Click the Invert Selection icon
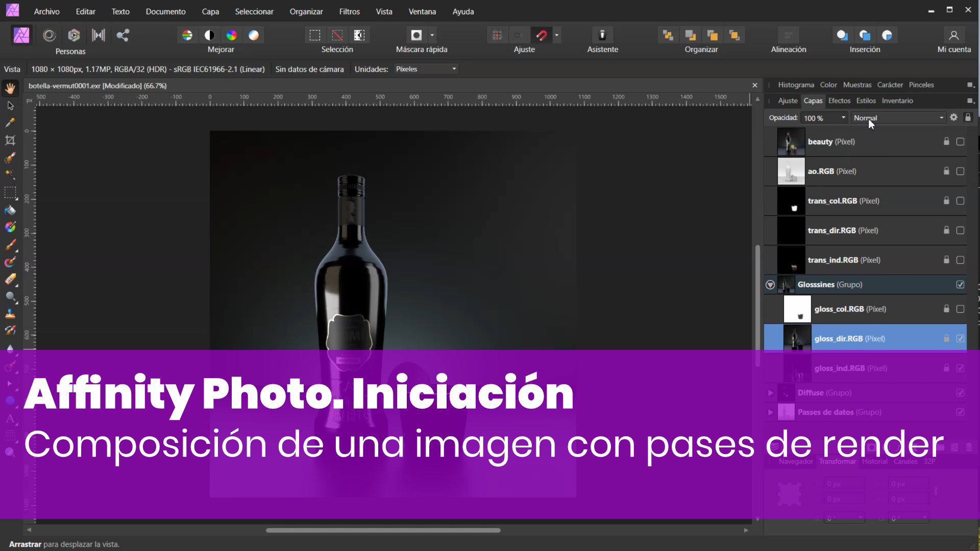 359,35
